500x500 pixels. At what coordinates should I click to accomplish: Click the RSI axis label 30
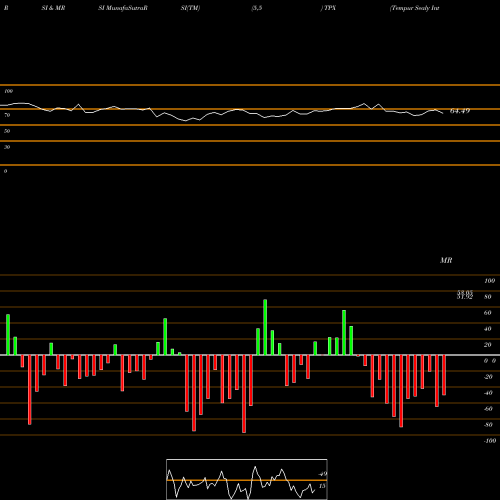(x=7, y=147)
